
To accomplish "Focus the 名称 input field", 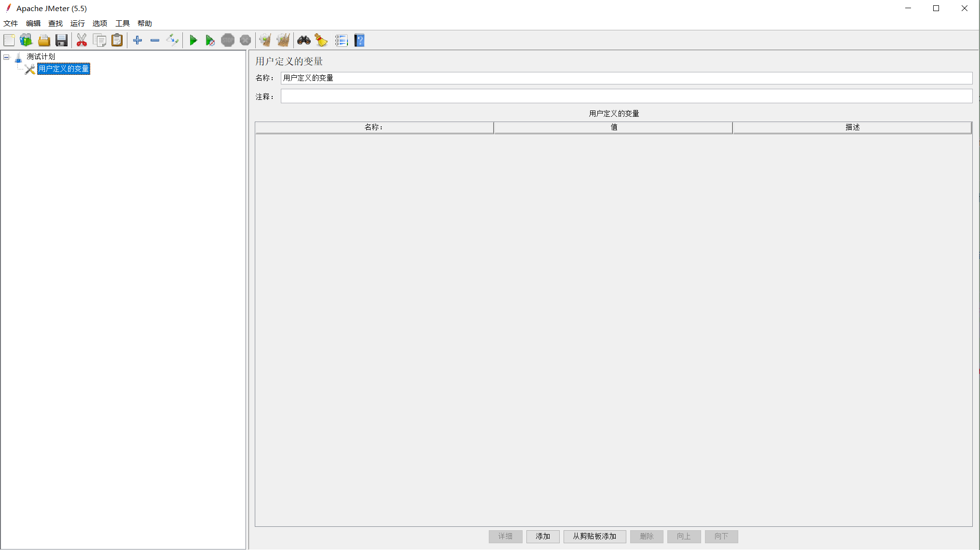I will coord(626,78).
